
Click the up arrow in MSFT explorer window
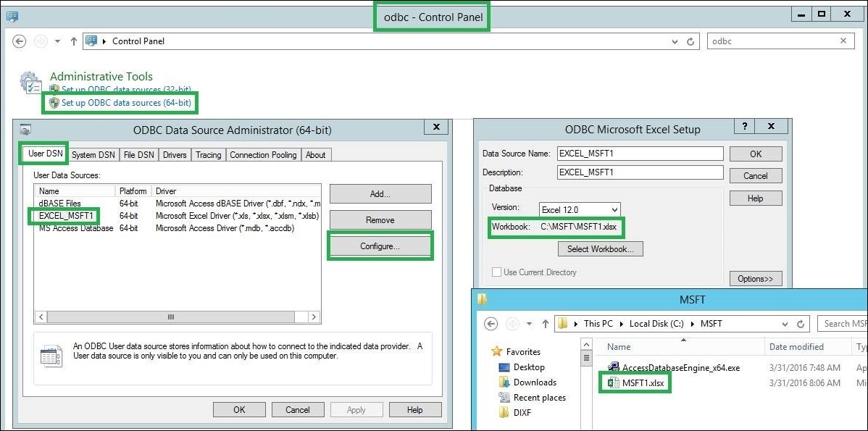(x=545, y=324)
